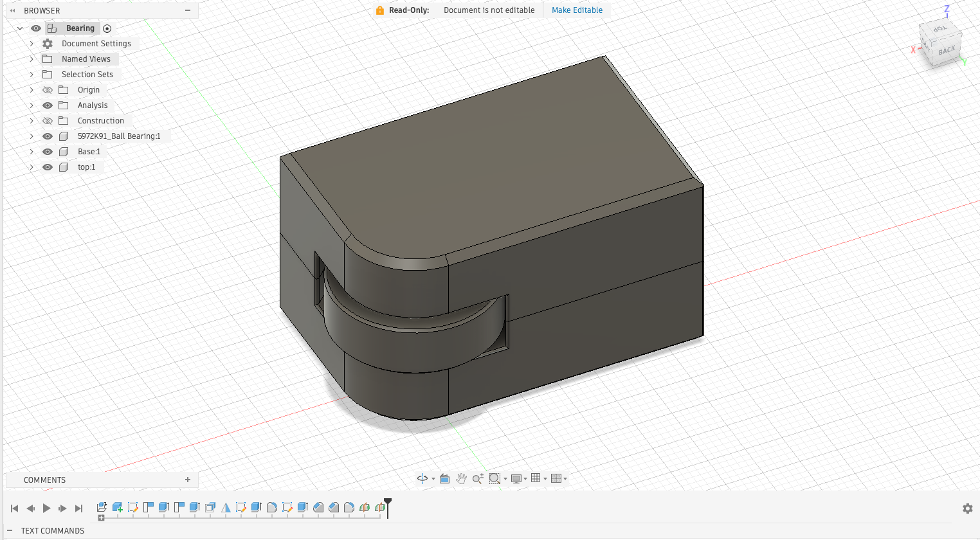Open Grid and Snaps dropdown arrow
980x540 pixels.
[545, 479]
